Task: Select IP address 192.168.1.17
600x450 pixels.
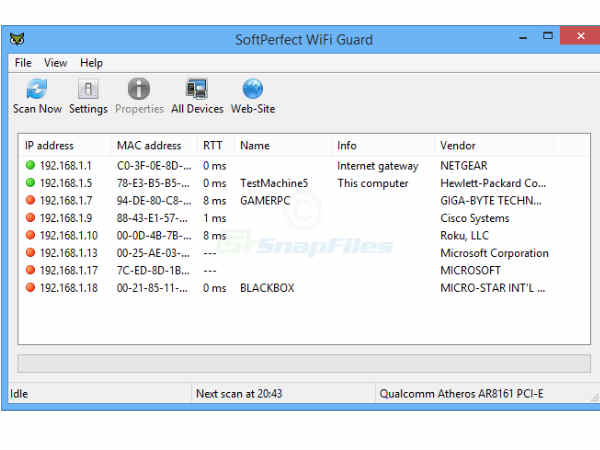Action: 69,270
